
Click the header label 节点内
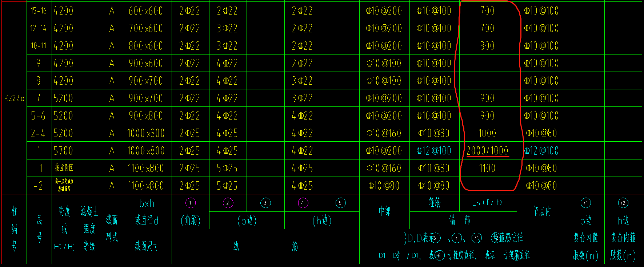point(542,211)
